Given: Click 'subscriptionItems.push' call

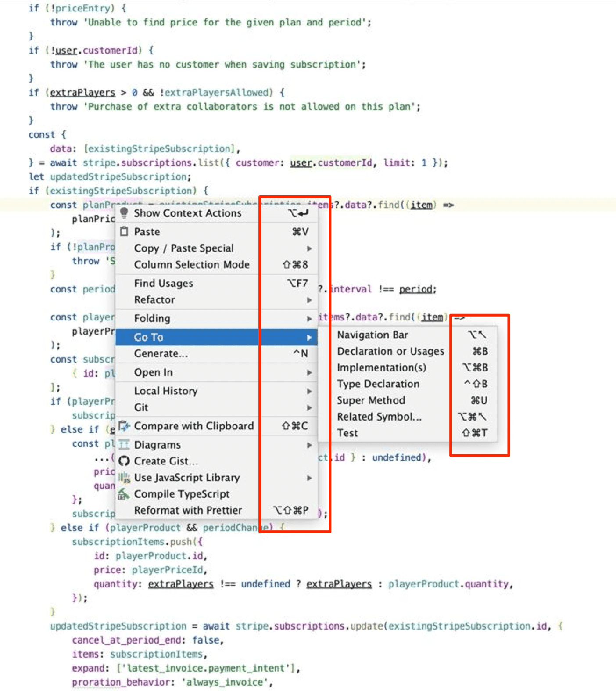Looking at the screenshot, I should 132,542.
